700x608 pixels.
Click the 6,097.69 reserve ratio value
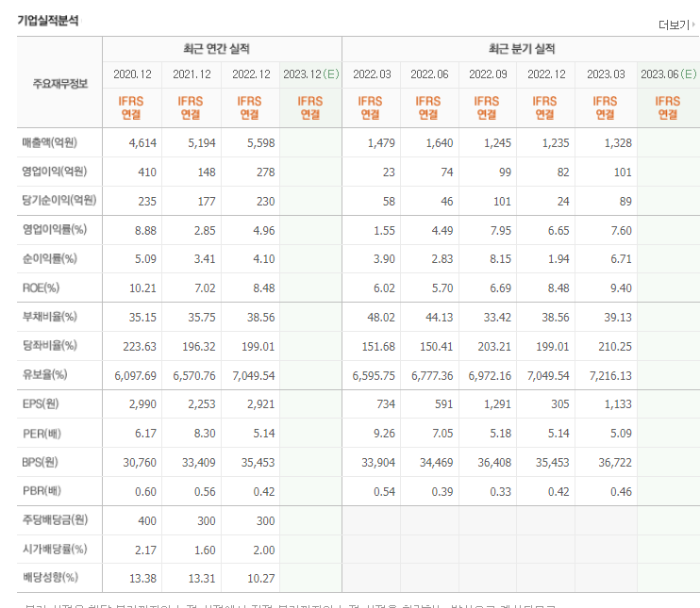click(x=135, y=376)
